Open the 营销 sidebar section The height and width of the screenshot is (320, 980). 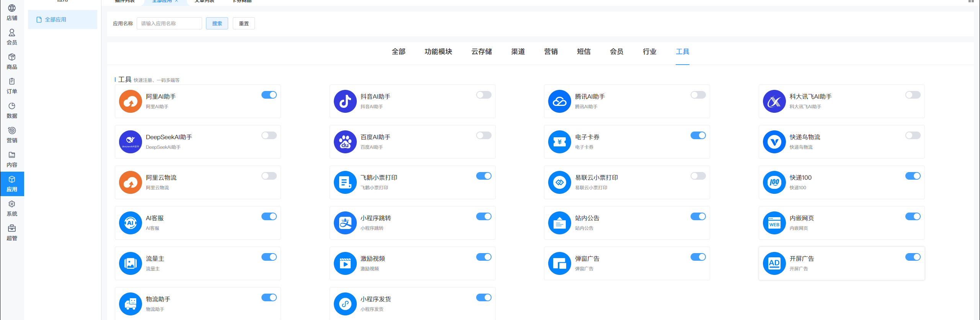click(12, 135)
